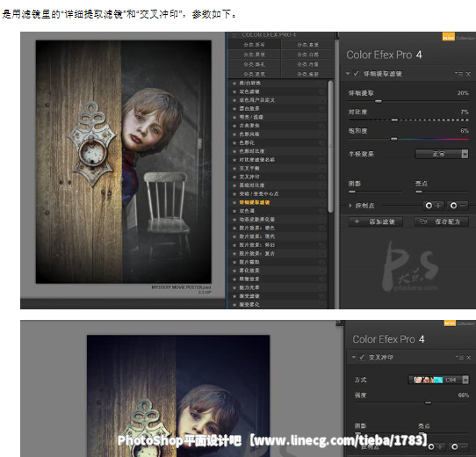This screenshot has width=476, height=457.
Task: Select the 黑暗对比度 filter in list
Action: [x=252, y=185]
